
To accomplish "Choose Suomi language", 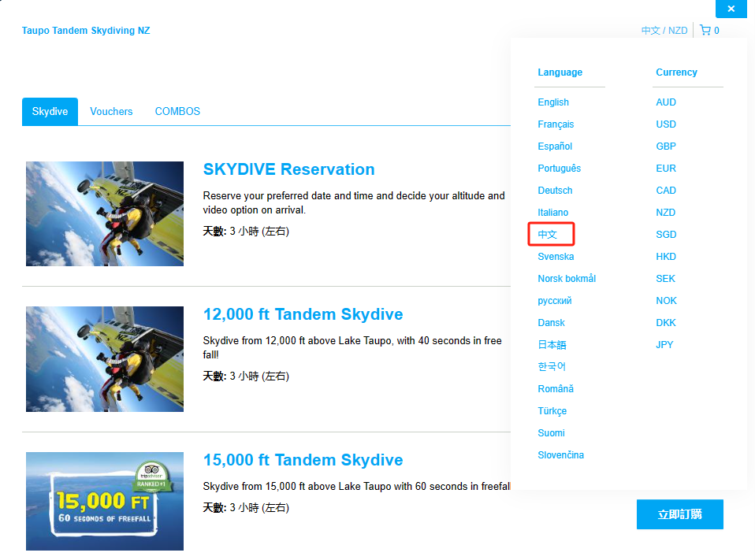I will point(552,433).
